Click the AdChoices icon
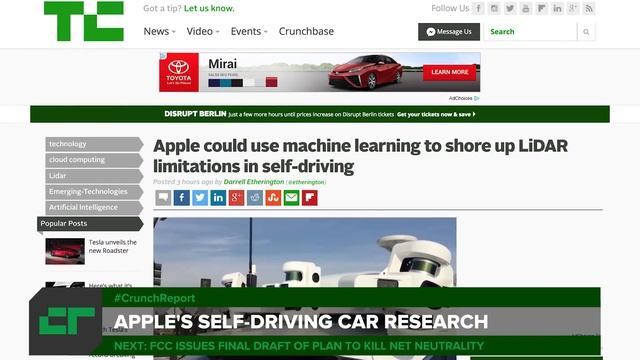The width and height of the screenshot is (640, 360). click(476, 98)
